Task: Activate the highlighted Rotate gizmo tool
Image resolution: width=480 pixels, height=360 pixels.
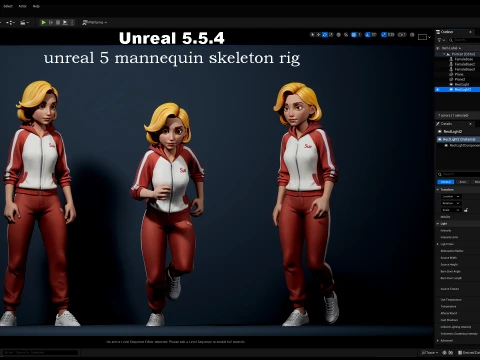Action: pyautogui.click(x=325, y=35)
